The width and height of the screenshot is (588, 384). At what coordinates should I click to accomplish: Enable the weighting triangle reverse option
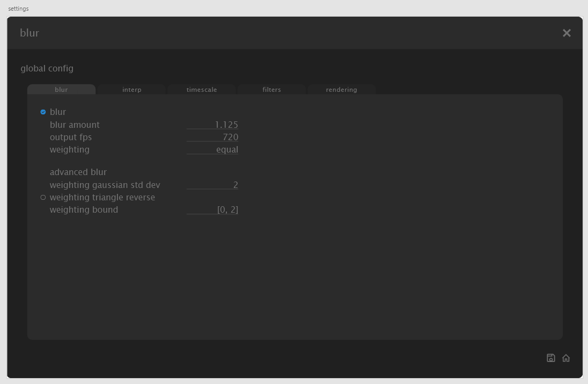[43, 197]
